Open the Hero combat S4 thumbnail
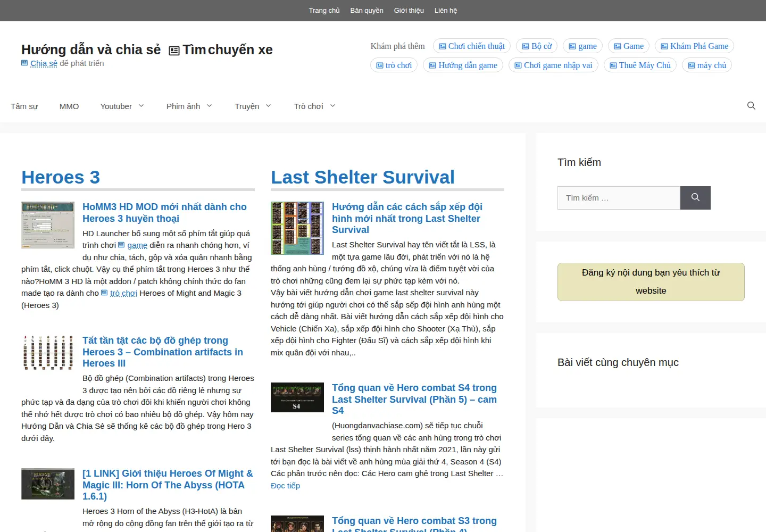This screenshot has height=532, width=766. [x=297, y=397]
